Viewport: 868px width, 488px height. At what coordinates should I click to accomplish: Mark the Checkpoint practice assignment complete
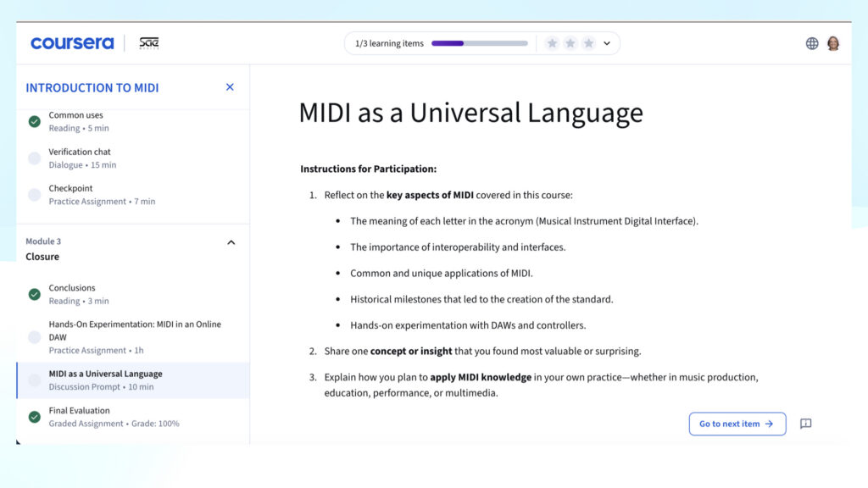point(34,194)
